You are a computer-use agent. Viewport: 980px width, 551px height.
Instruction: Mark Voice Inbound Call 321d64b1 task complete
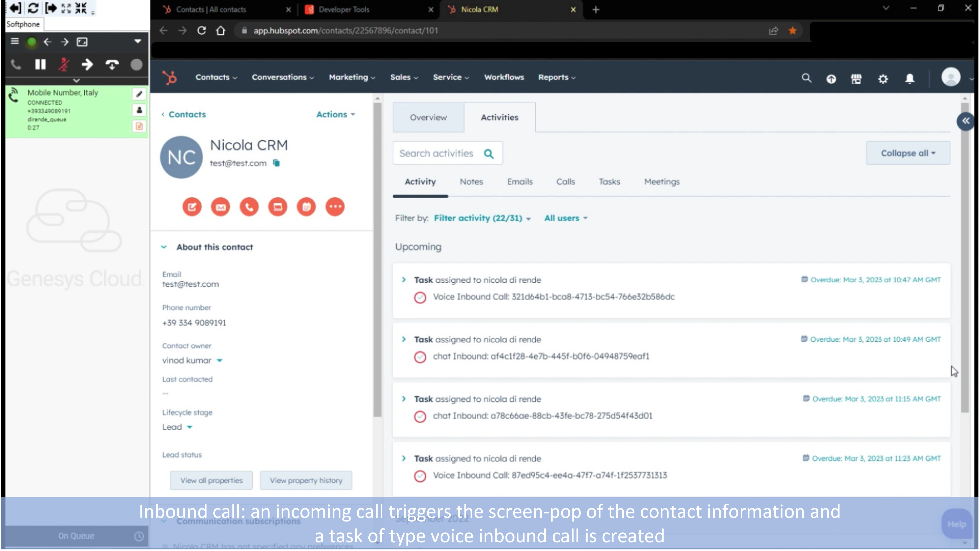(420, 297)
